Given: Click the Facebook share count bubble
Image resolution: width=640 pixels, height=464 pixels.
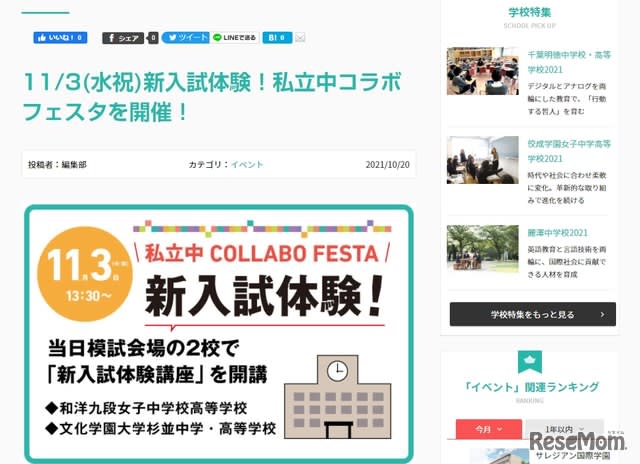Looking at the screenshot, I should click(153, 38).
